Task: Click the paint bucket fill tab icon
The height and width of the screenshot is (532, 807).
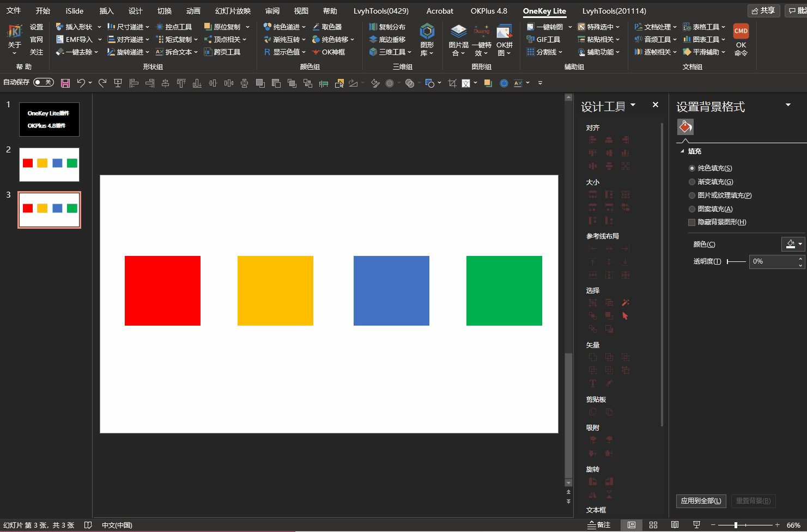Action: tap(685, 127)
